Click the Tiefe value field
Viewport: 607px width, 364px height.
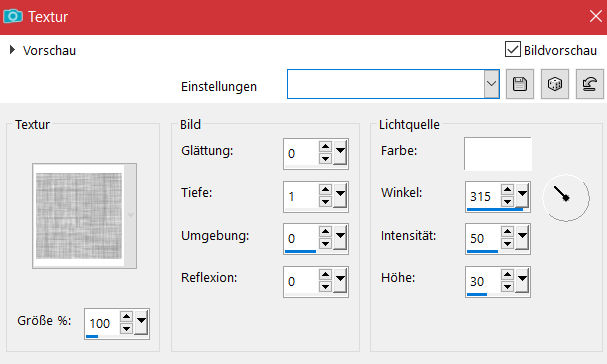[x=301, y=196]
